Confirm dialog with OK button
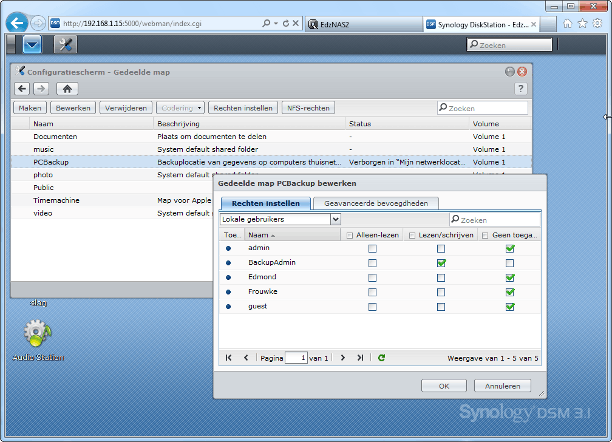 tap(444, 386)
